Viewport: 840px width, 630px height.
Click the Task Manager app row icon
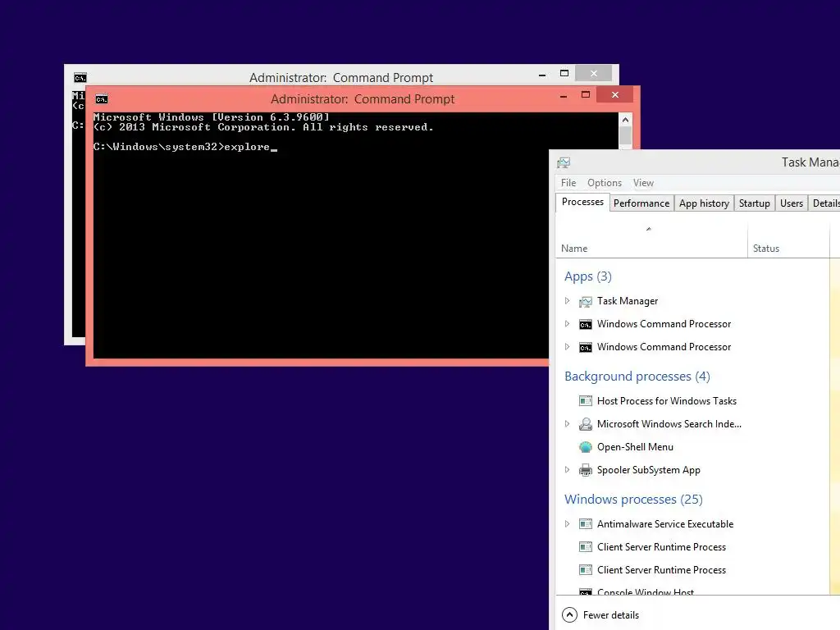point(586,302)
